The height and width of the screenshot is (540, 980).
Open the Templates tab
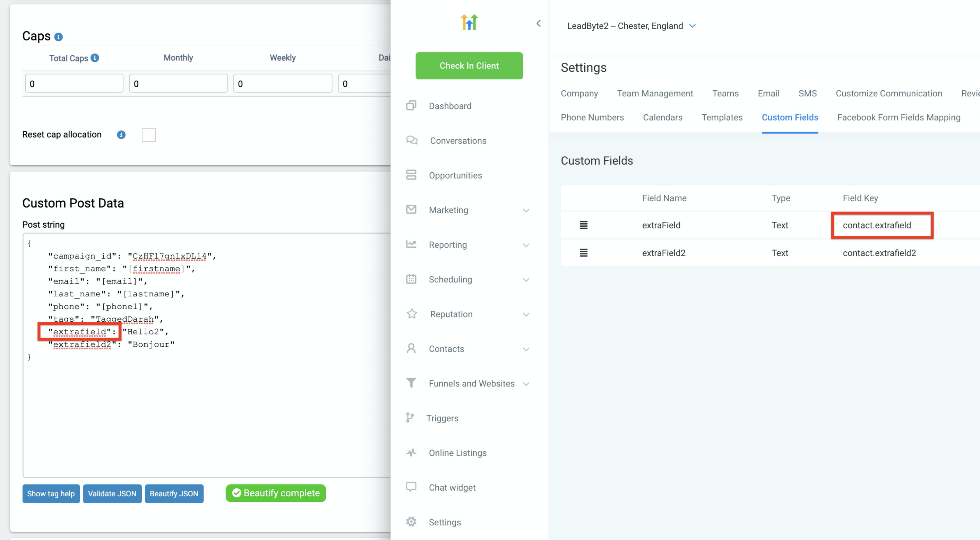tap(722, 117)
